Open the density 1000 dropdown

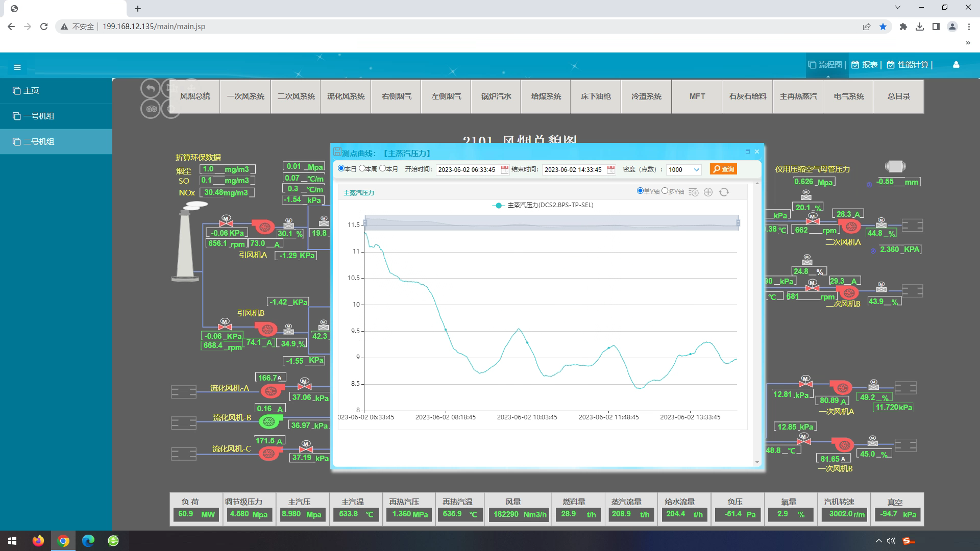point(683,169)
